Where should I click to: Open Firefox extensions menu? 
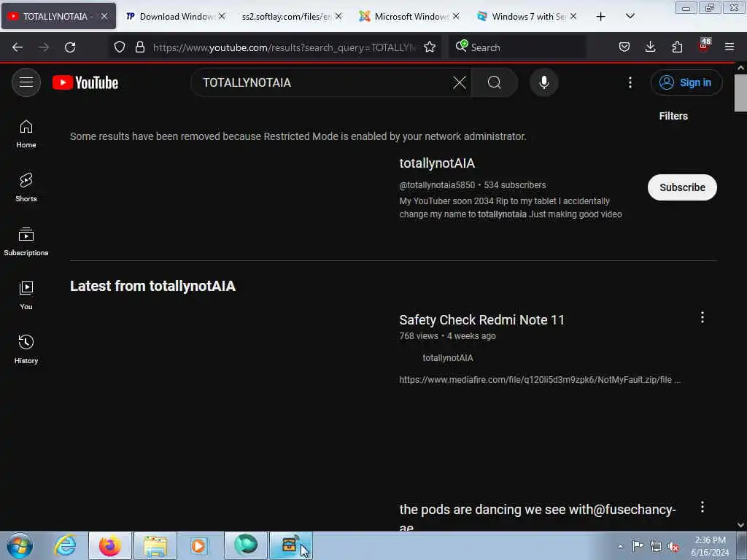click(x=677, y=47)
